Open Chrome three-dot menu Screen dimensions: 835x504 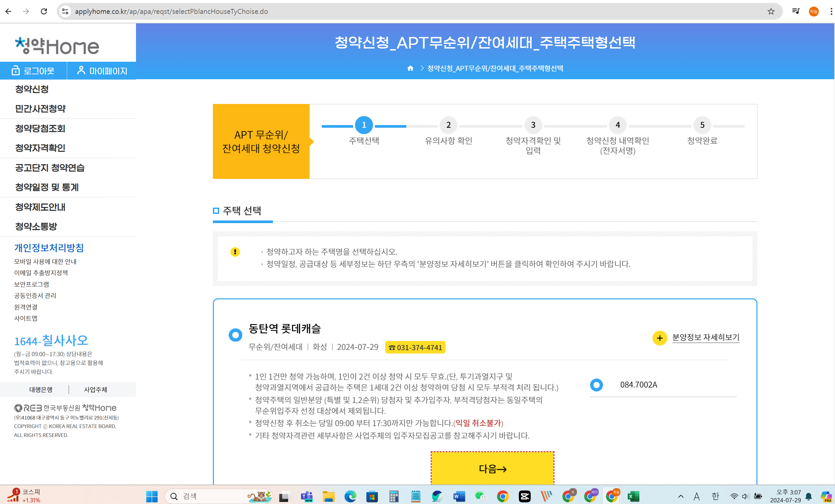(x=831, y=12)
